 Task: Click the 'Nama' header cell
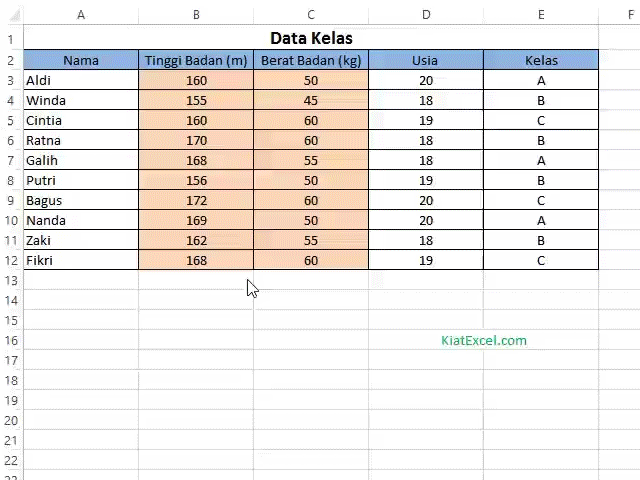tap(81, 60)
